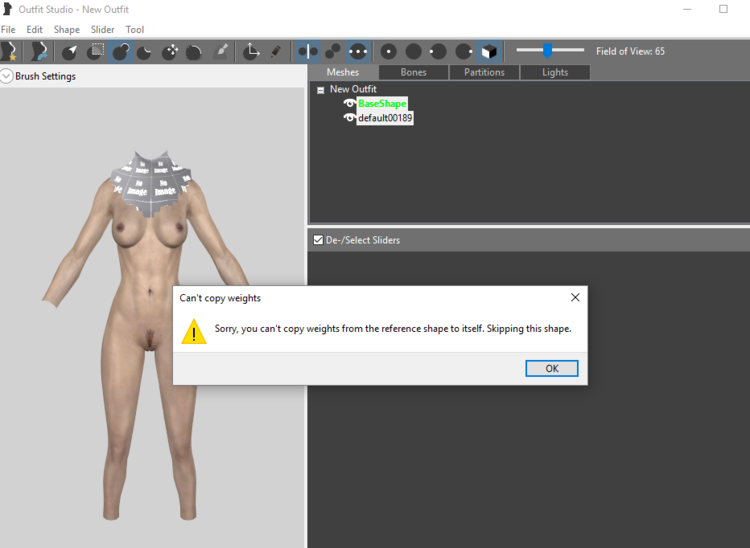Click the Outfit Studio title bar icon
Viewport: 750px width, 548px height.
[x=8, y=9]
